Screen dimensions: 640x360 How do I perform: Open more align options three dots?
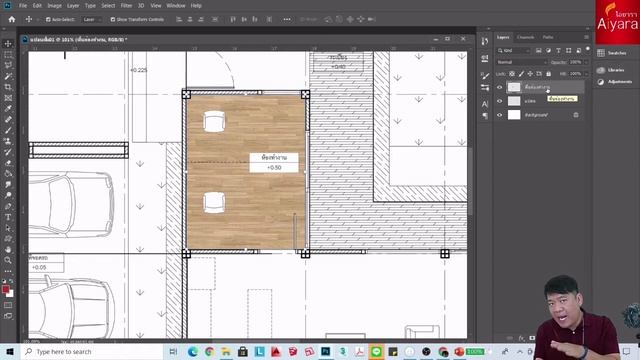pyautogui.click(x=287, y=19)
